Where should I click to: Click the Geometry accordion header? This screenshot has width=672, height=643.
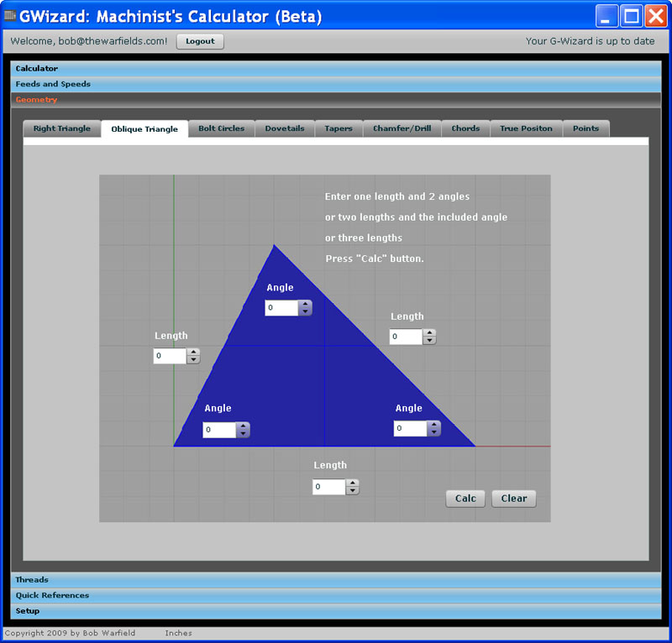(335, 100)
